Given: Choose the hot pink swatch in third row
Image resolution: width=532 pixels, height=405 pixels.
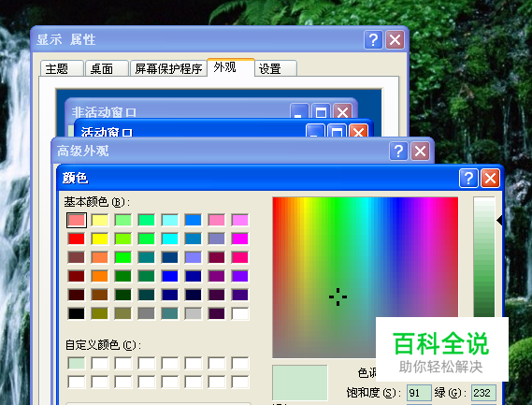Looking at the screenshot, I should (x=240, y=257).
